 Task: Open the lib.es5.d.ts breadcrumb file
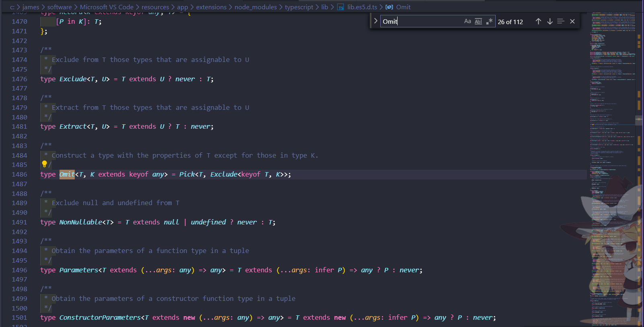pos(362,7)
